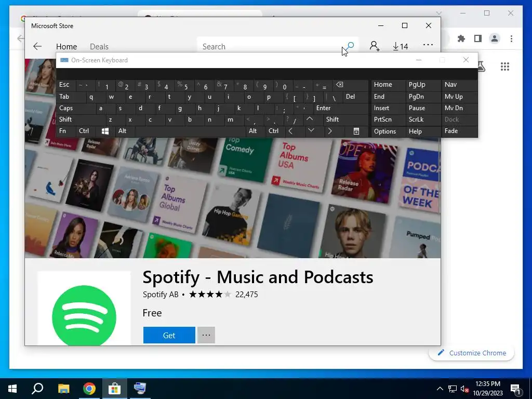Click the Mv Up key

(459, 97)
